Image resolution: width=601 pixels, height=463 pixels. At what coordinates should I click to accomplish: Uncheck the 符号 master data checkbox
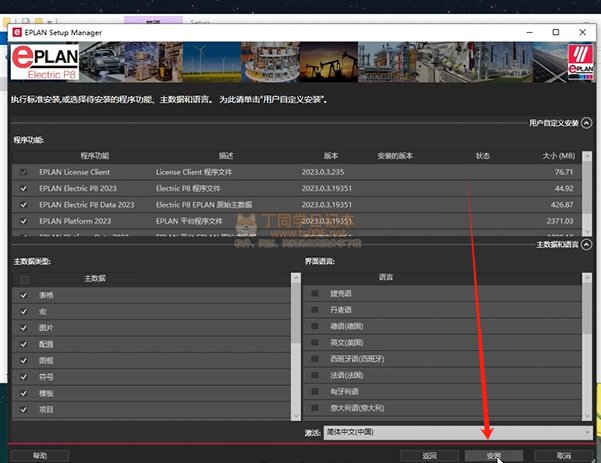[x=24, y=377]
